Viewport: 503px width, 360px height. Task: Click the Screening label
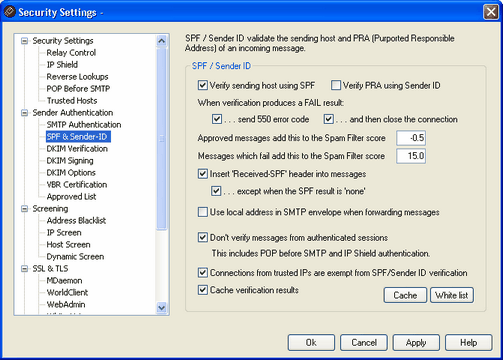pos(50,209)
